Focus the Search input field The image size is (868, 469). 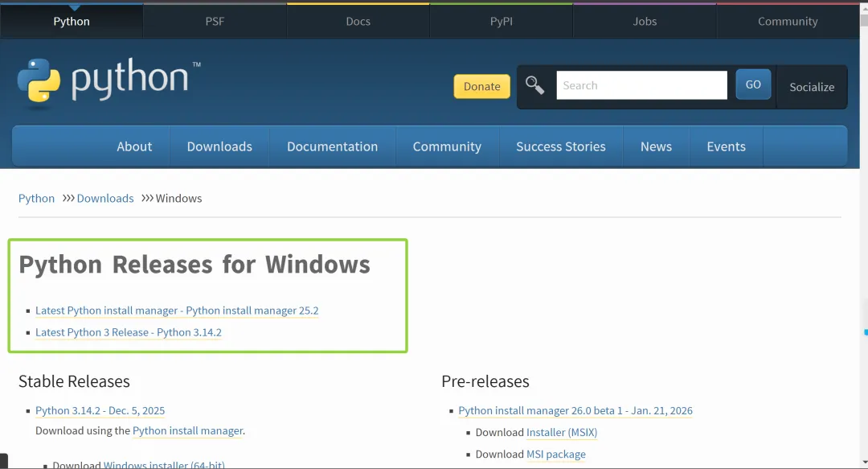click(x=641, y=85)
